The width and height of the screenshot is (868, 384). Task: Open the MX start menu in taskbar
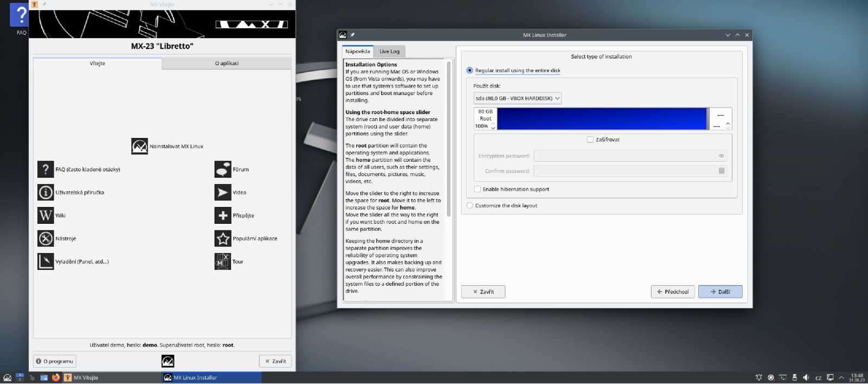coord(7,377)
